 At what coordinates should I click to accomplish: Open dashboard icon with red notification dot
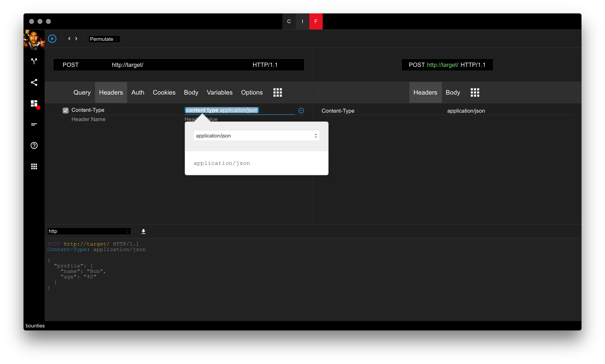pos(34,104)
